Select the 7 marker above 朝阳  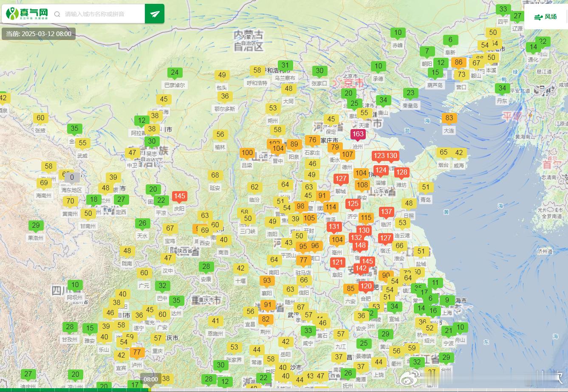(x=427, y=52)
